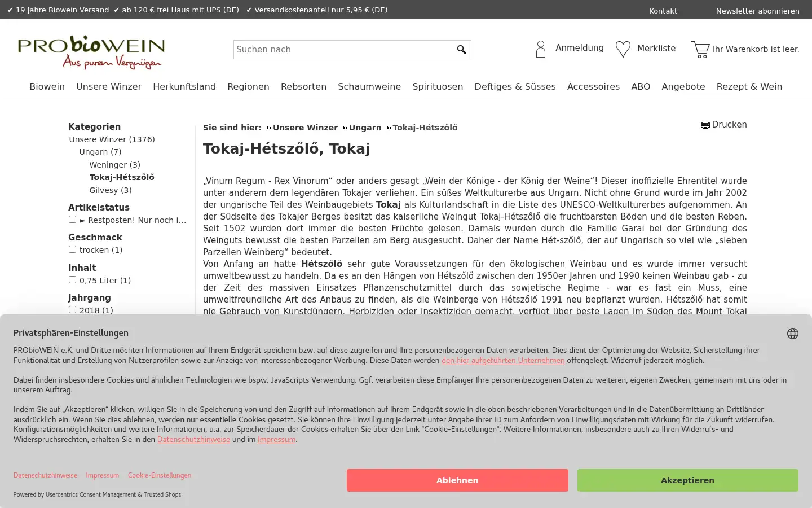This screenshot has width=812, height=508.
Task: Click Newsletter abonnieren link
Action: [x=758, y=11]
